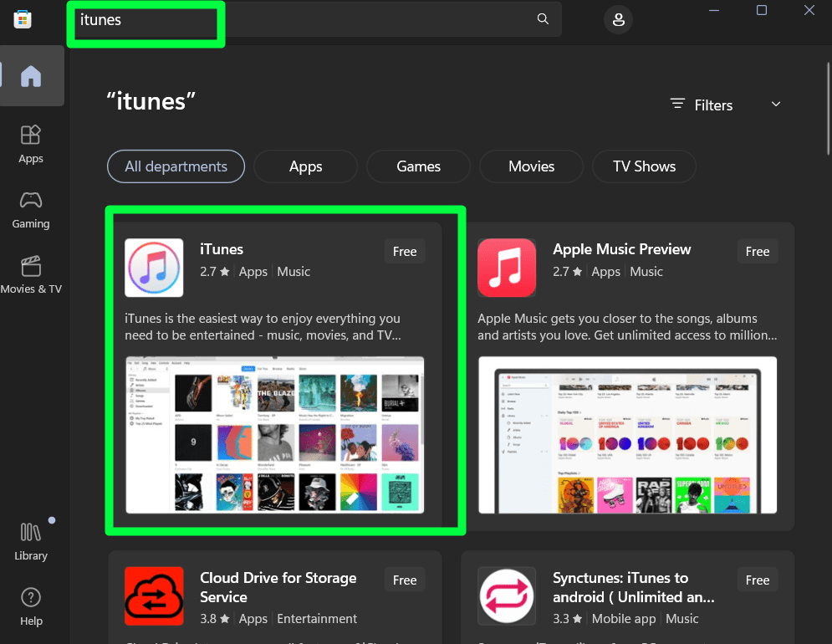This screenshot has height=644, width=832.
Task: Open the account profile icon
Action: point(618,19)
